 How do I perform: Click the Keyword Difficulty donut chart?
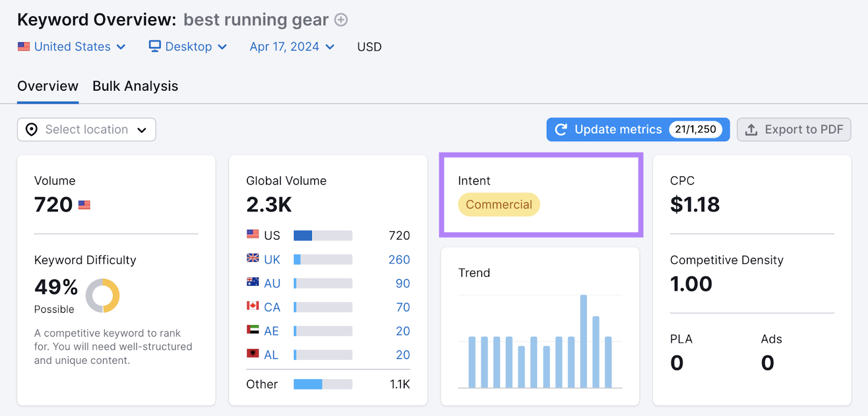point(103,295)
